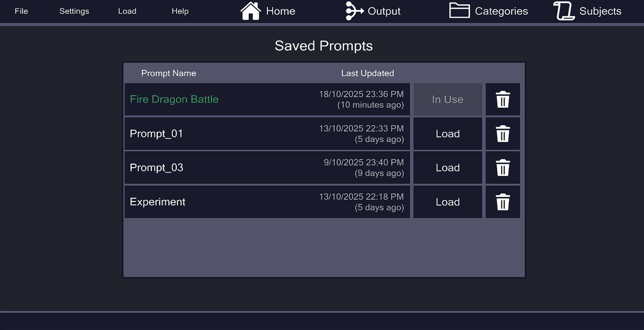Open the File menu
Screen dimensions: 644x330
[x=21, y=11]
